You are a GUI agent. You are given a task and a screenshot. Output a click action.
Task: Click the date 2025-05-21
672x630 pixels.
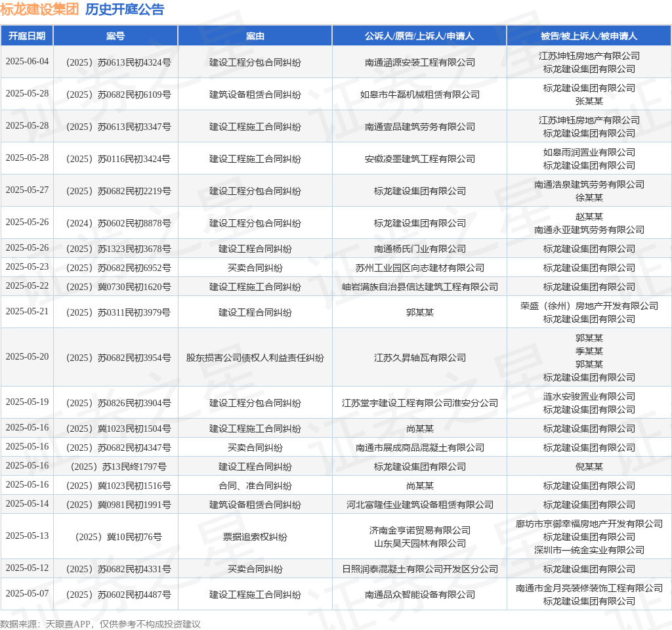click(x=27, y=312)
